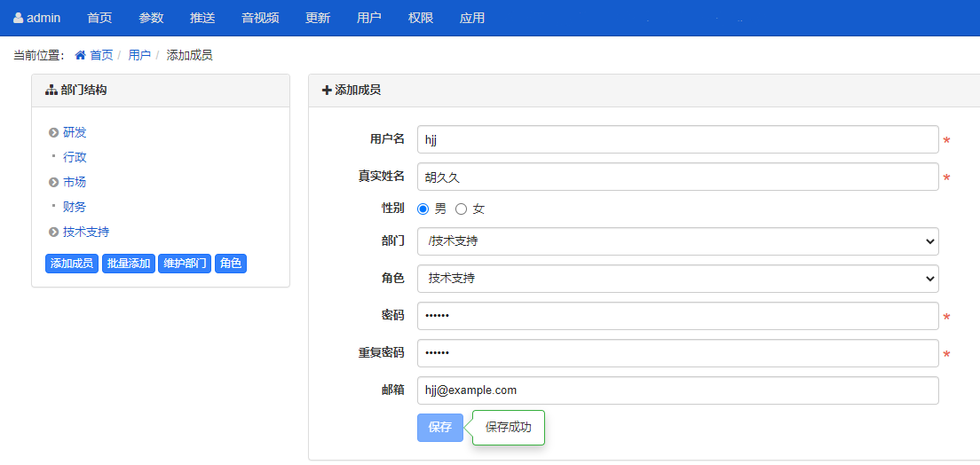Image resolution: width=980 pixels, height=465 pixels.
Task: Click the plus icon beside 添加成员 header
Action: coord(327,91)
